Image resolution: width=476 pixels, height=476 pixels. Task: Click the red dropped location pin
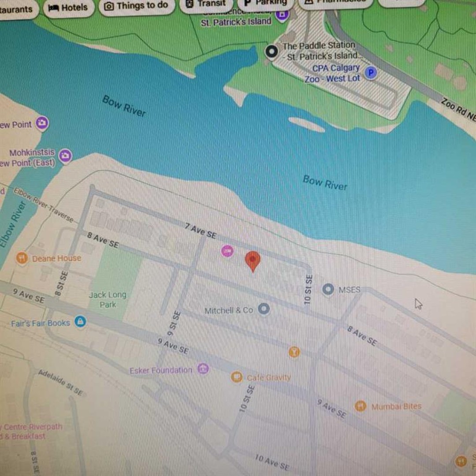[253, 261]
